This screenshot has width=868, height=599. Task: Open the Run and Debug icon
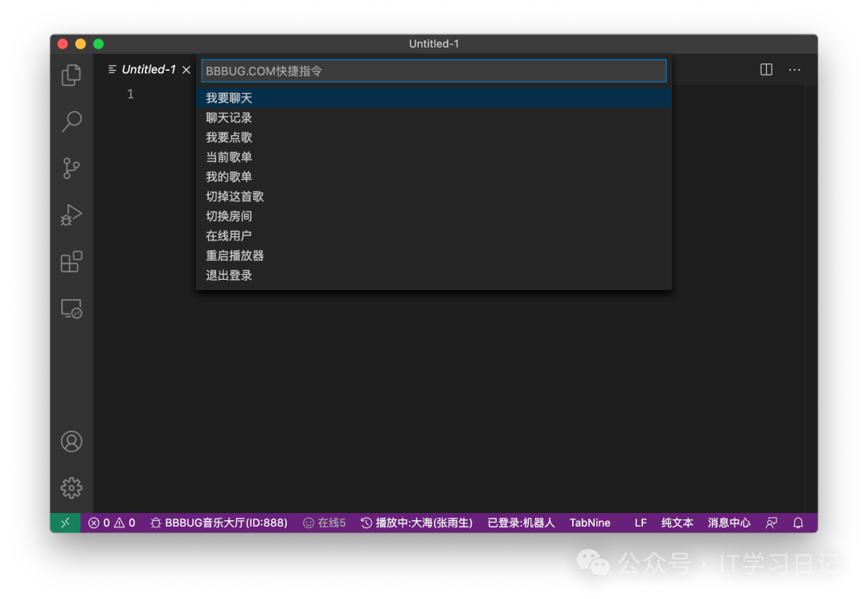tap(72, 215)
